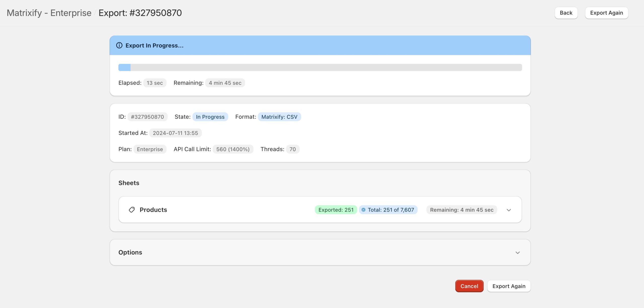Click the #327950870 ID badge
The image size is (644, 308).
[147, 117]
